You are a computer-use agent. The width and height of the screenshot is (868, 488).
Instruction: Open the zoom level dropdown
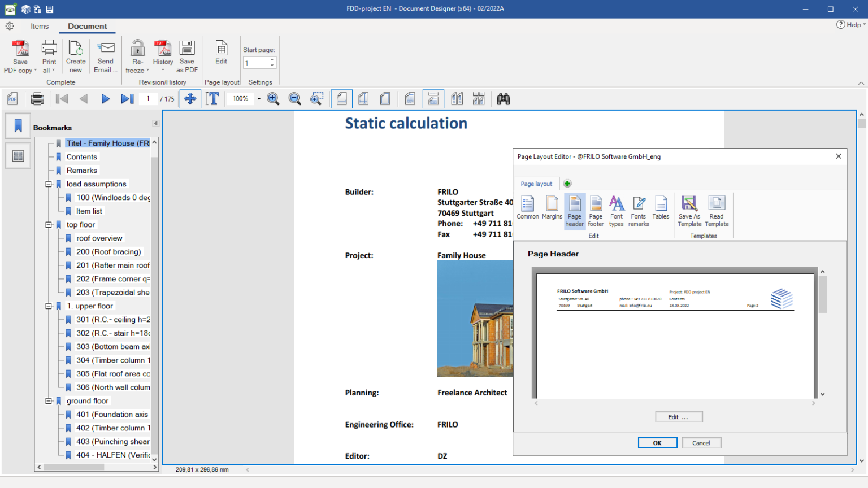(x=259, y=99)
